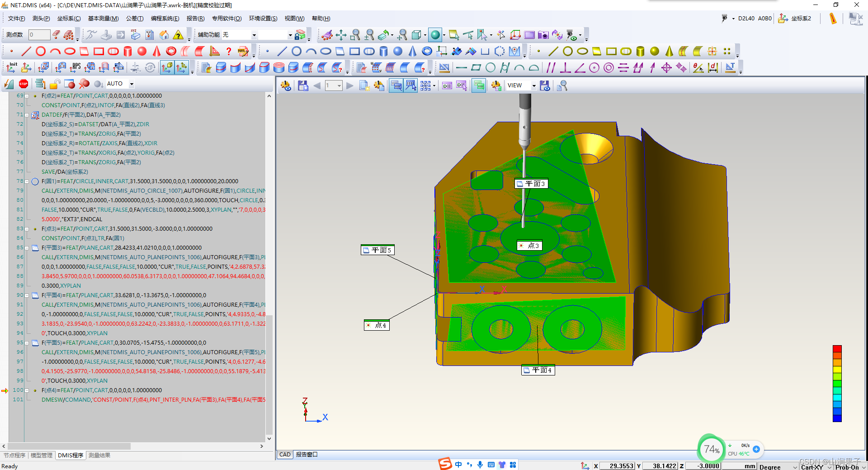Select the concentricity tolerance icon
Screen dimensions: 868x470
tap(609, 68)
